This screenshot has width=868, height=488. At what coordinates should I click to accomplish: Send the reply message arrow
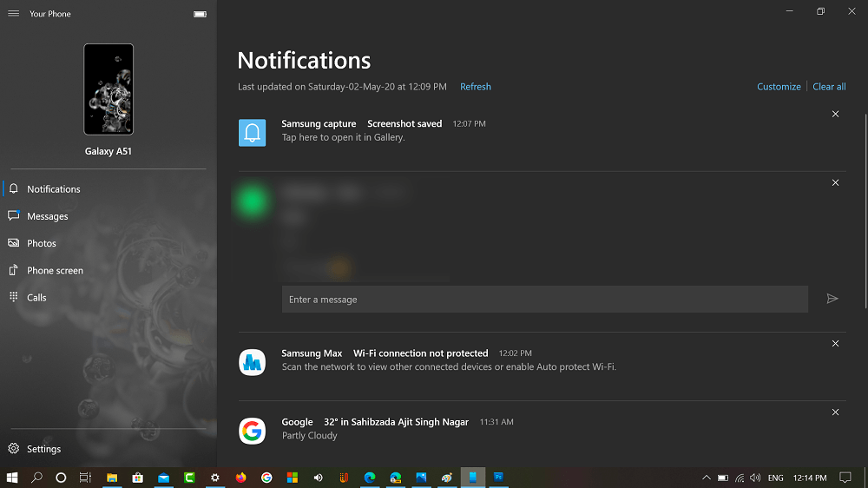(832, 299)
